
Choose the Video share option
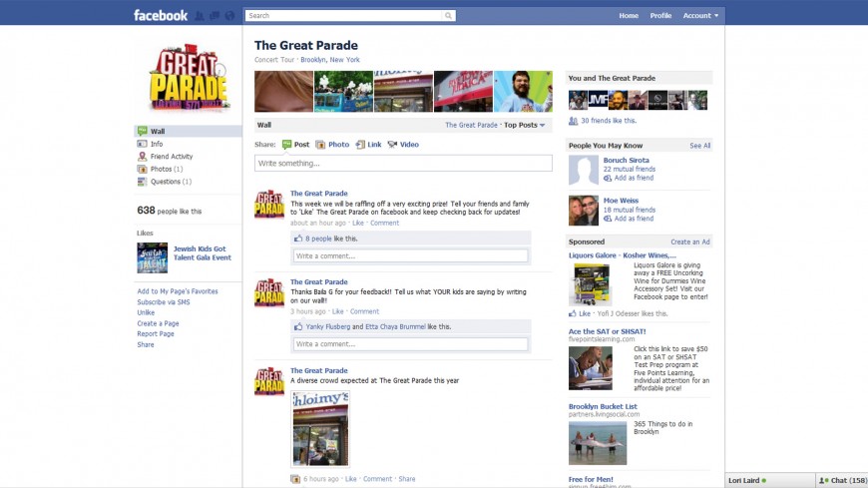(x=403, y=145)
